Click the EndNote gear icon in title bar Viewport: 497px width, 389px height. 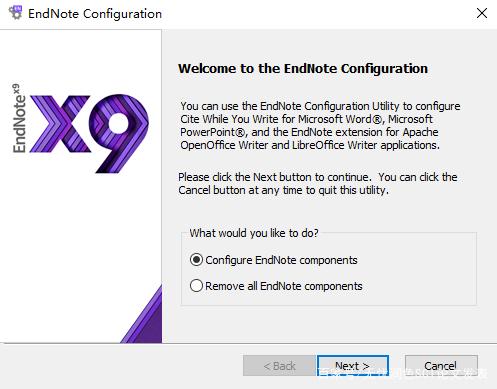[x=15, y=13]
